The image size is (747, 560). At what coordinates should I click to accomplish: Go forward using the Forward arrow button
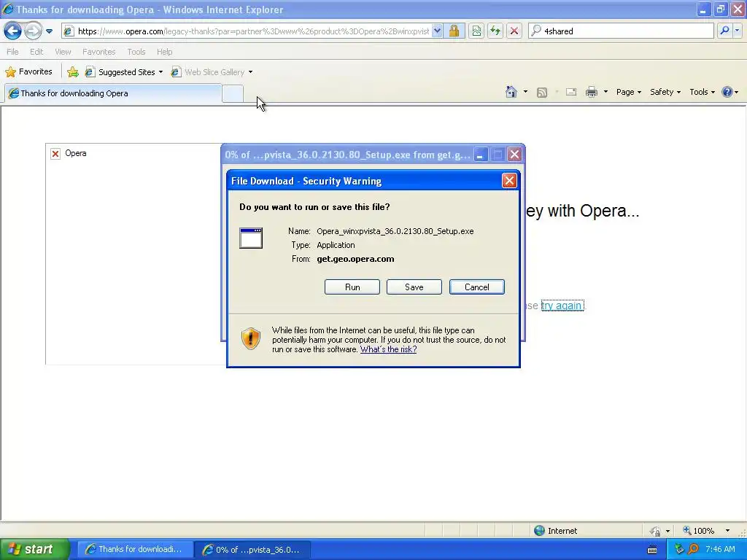pyautogui.click(x=33, y=31)
